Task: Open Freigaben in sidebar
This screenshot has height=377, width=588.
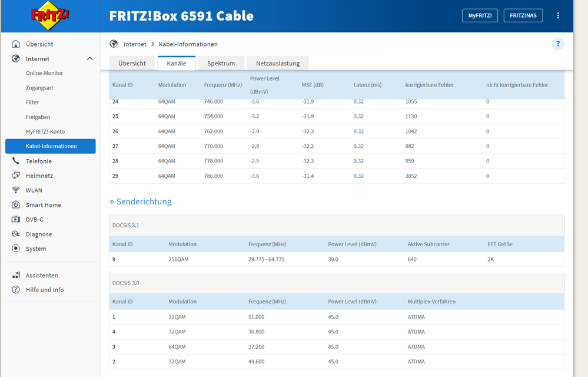Action: 38,117
